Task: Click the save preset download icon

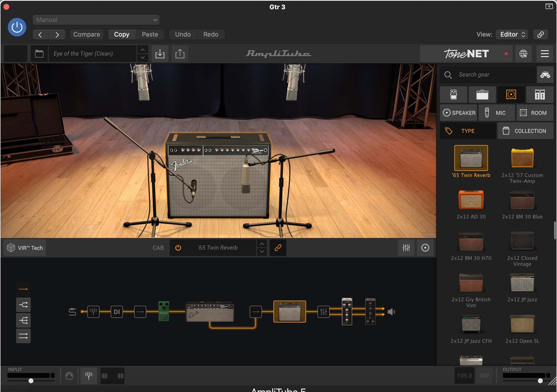Action: pos(160,54)
